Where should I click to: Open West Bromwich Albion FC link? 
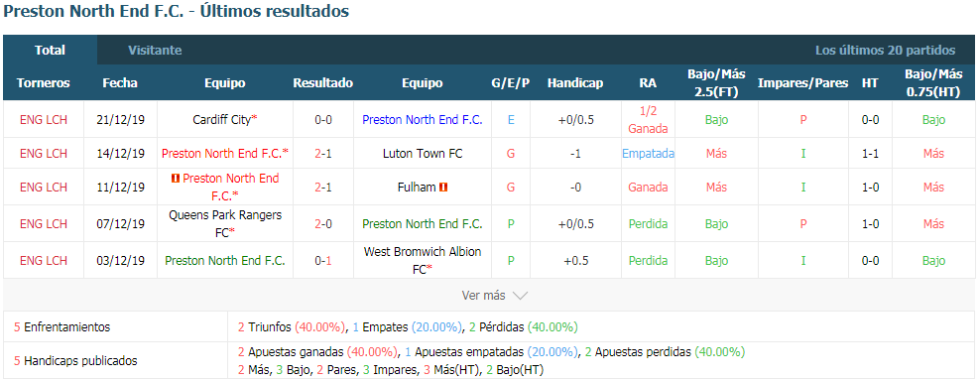pyautogui.click(x=423, y=260)
